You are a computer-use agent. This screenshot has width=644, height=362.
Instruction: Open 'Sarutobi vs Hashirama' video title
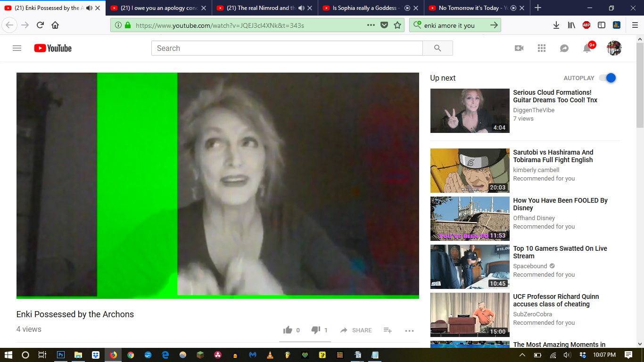(x=553, y=156)
